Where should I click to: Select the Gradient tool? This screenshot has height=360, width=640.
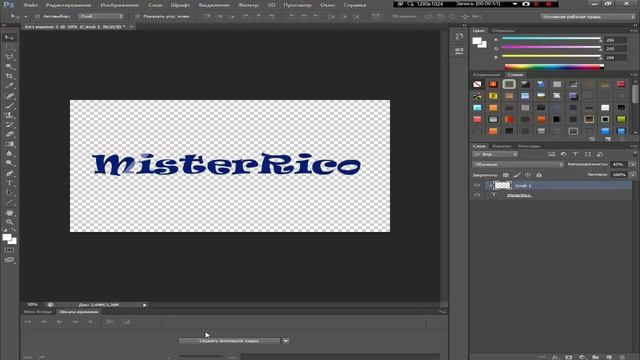coord(9,144)
